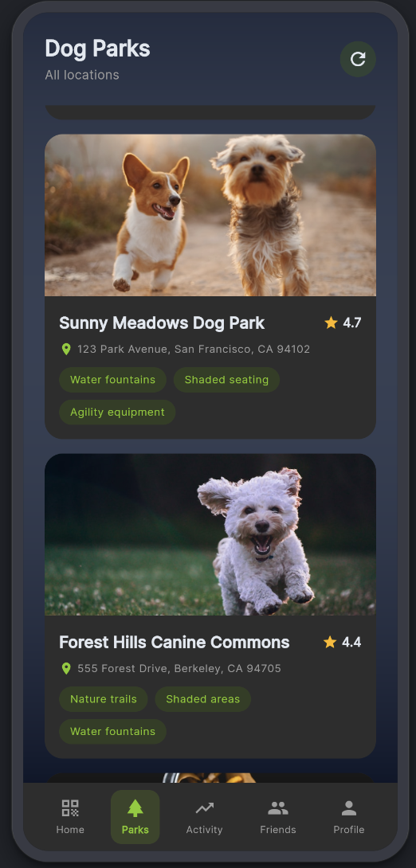Select the Shaded areas tag
Screen dimensions: 416x868
pos(202,699)
